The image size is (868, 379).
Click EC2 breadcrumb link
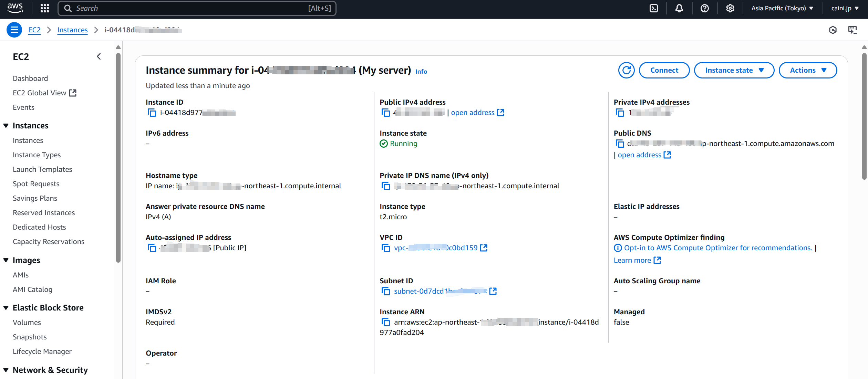[34, 30]
